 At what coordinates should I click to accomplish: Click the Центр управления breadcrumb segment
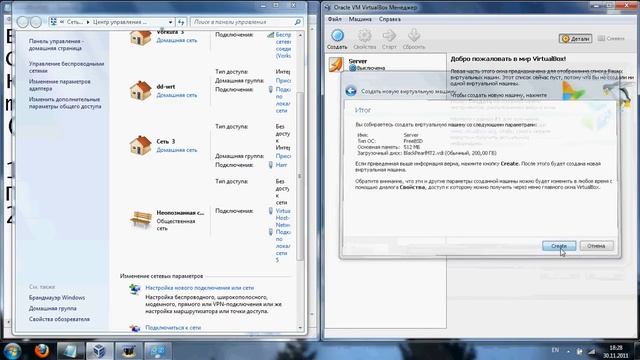point(119,22)
